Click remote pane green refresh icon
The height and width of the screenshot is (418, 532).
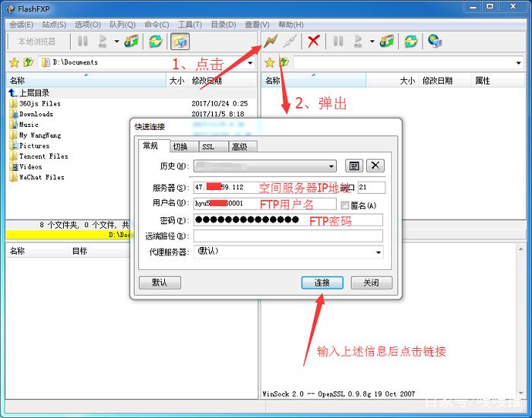pos(411,41)
